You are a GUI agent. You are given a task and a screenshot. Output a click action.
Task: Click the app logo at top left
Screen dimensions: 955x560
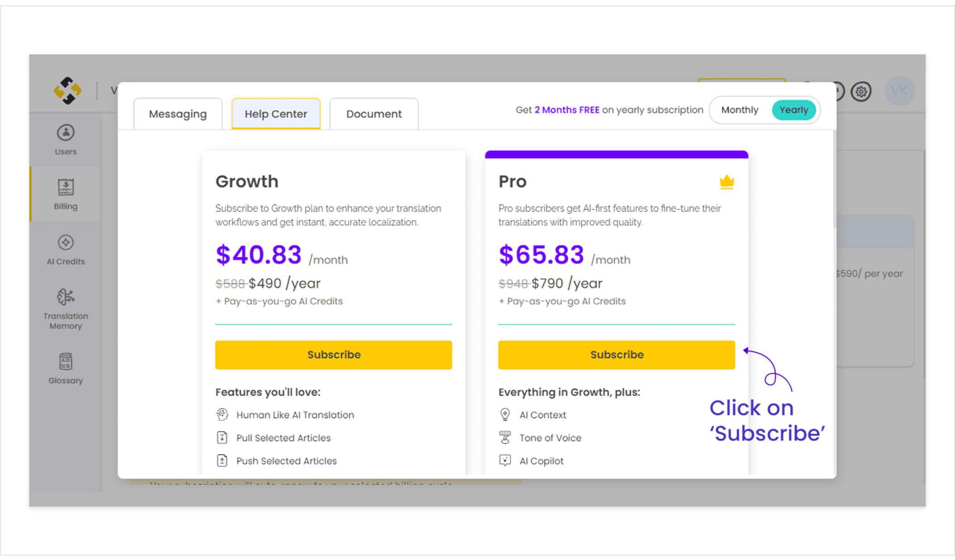click(x=68, y=91)
